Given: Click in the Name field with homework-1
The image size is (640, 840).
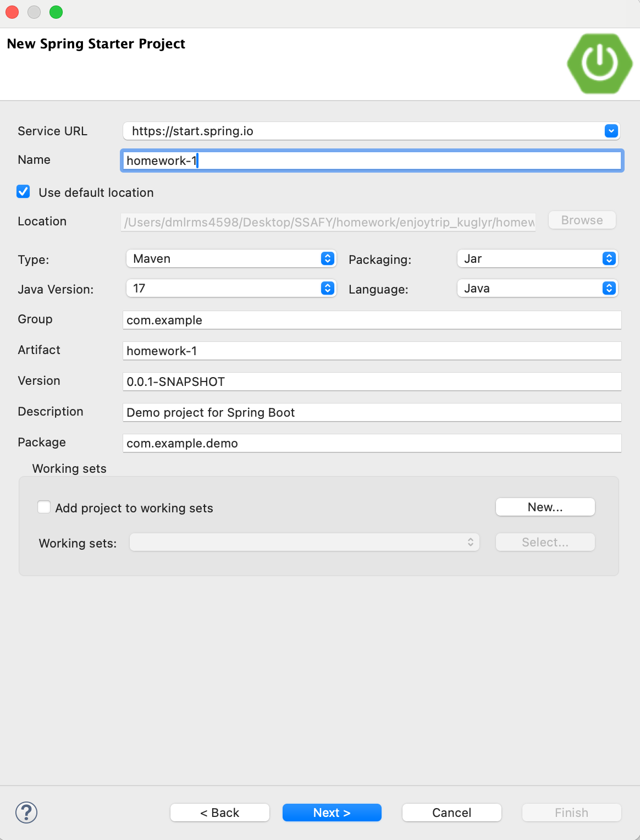Looking at the screenshot, I should [372, 161].
